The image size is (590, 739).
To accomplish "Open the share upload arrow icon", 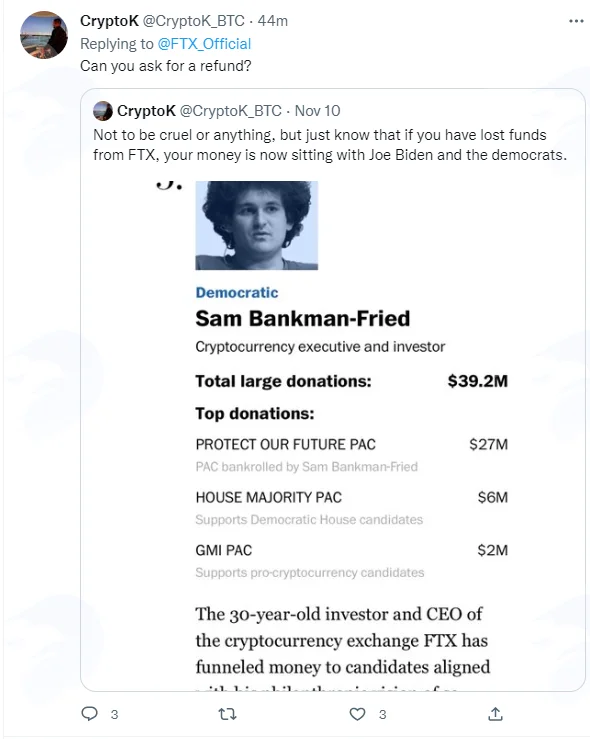I will pos(495,714).
